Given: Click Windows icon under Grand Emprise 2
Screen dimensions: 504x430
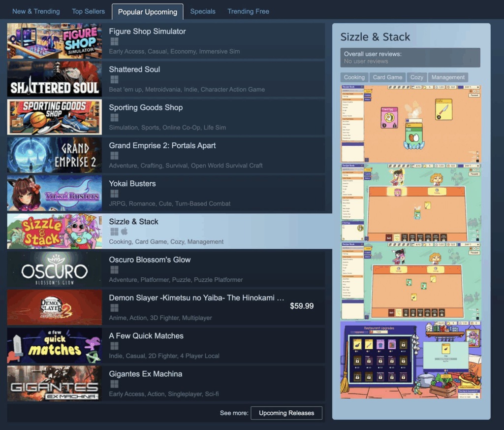Looking at the screenshot, I should click(114, 156).
